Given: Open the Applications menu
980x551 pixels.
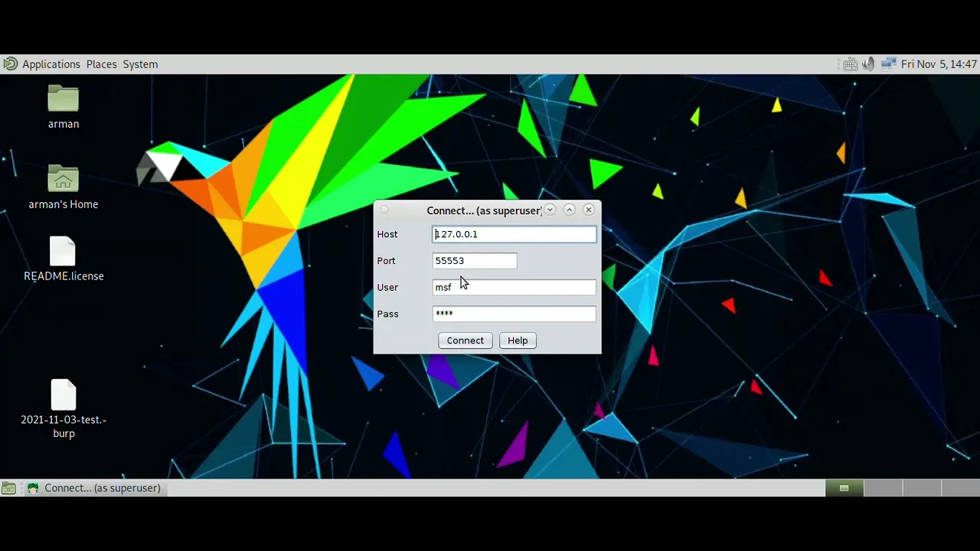Looking at the screenshot, I should click(51, 64).
